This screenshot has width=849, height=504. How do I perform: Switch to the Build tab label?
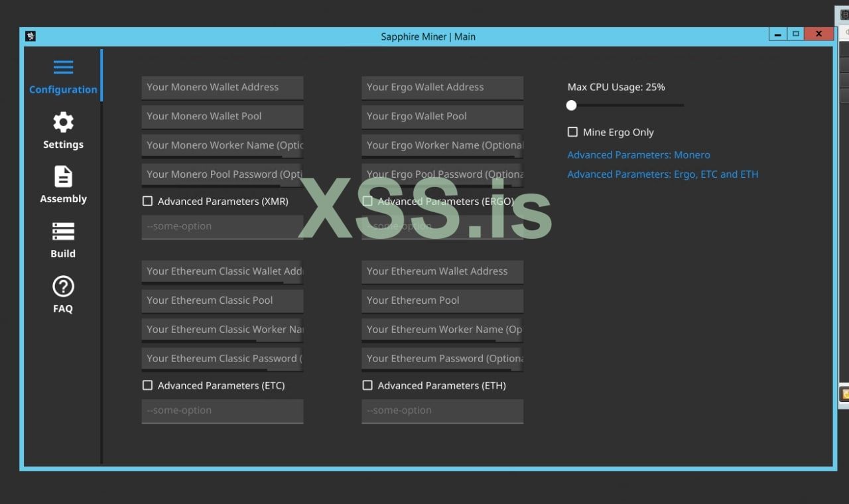(63, 254)
